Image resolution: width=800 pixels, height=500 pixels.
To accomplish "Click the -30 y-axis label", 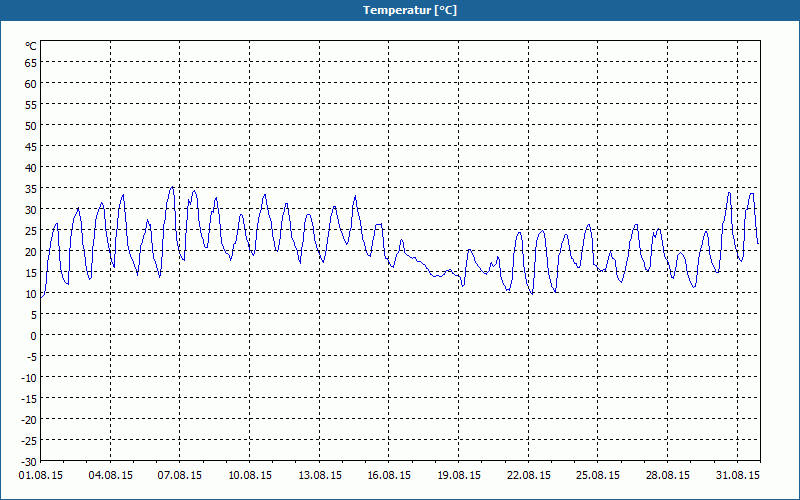I will coord(30,462).
